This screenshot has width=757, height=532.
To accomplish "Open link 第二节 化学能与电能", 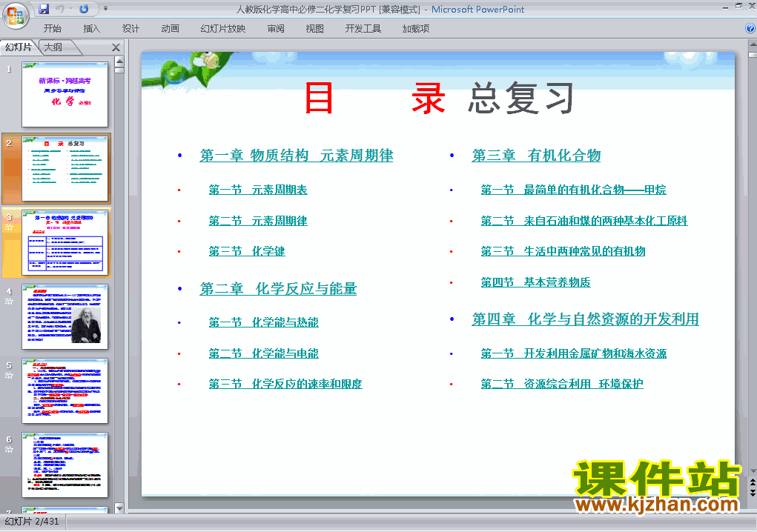I will (264, 353).
